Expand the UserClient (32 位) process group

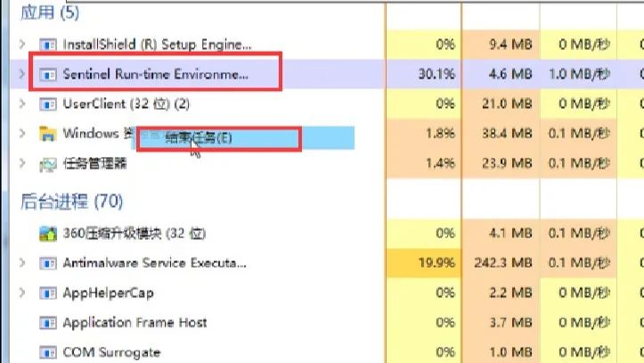pyautogui.click(x=22, y=104)
